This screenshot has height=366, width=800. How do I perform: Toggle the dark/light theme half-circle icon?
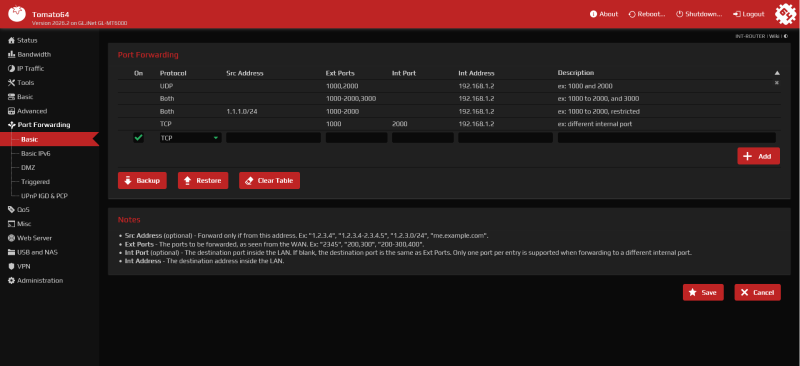pos(786,37)
